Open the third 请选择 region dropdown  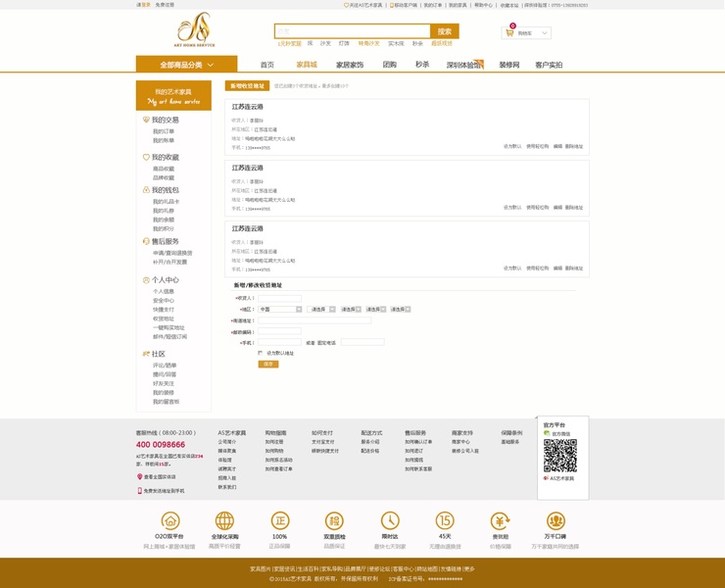(x=376, y=309)
